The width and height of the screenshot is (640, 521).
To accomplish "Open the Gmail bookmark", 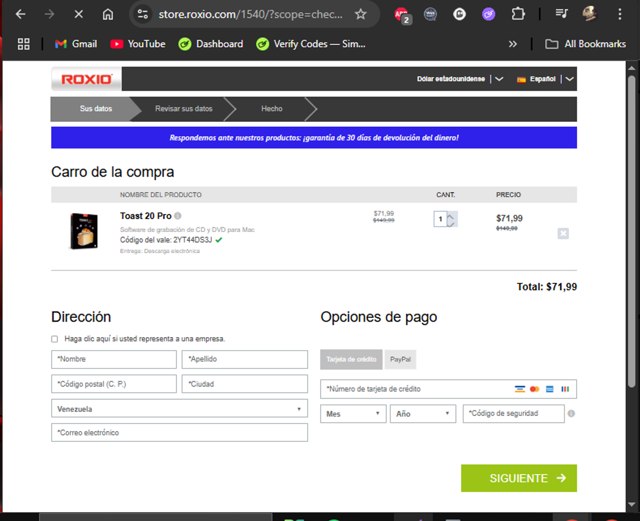I will [76, 44].
